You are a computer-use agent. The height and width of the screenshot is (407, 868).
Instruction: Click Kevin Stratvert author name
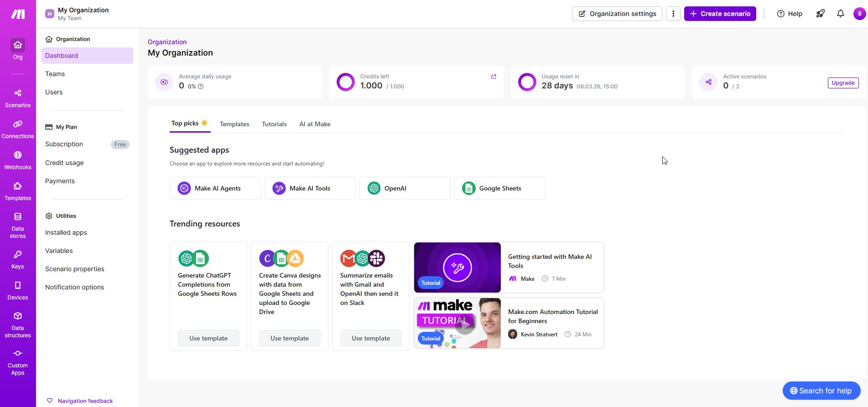click(539, 335)
